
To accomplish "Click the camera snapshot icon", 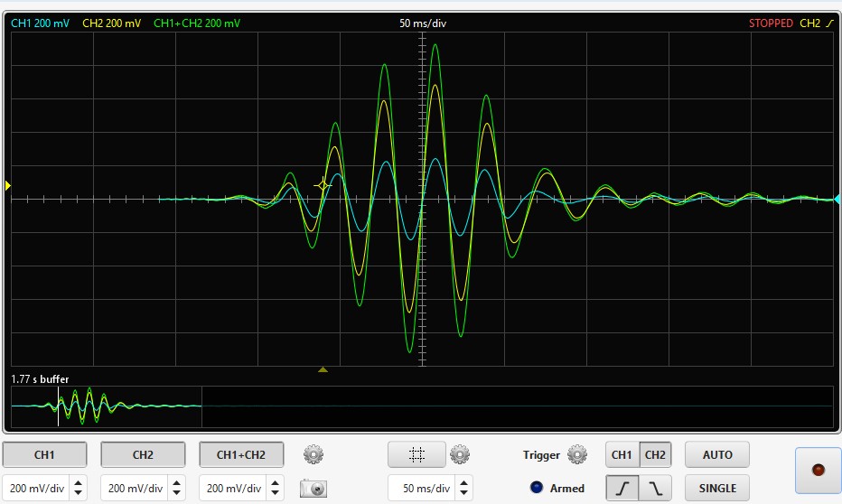I will [x=313, y=489].
